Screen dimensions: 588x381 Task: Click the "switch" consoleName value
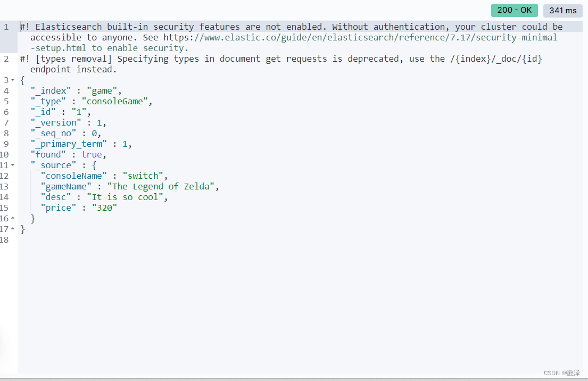[x=143, y=176]
